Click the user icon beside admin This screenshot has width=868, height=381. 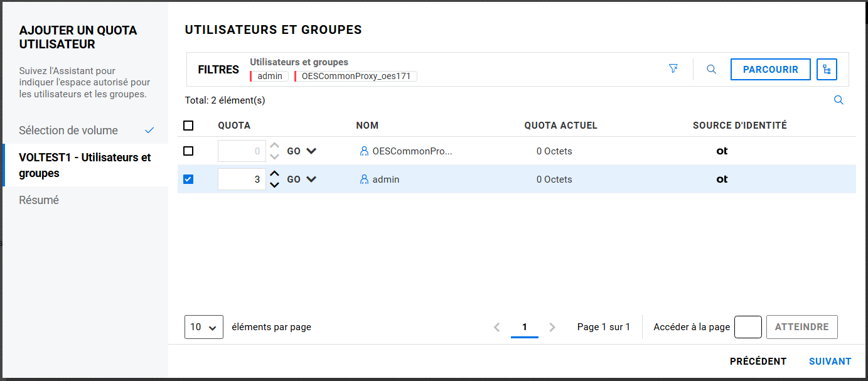(x=364, y=180)
